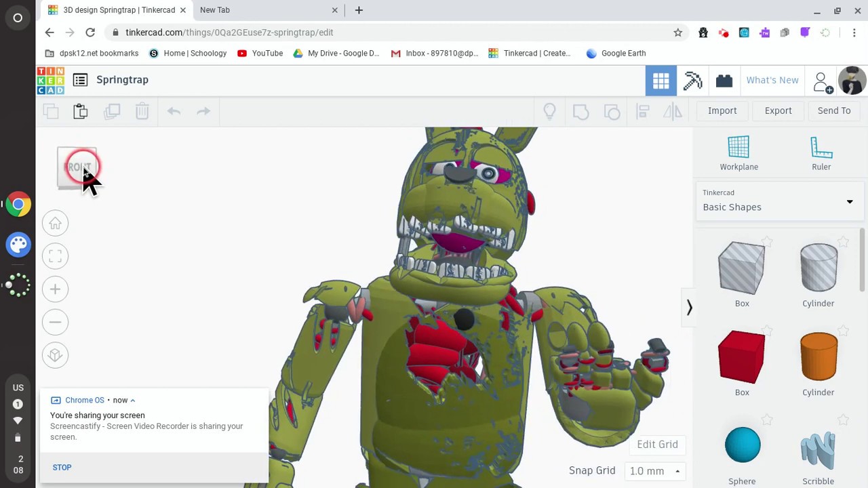868x488 pixels.
Task: Select the Workplane tool
Action: tap(739, 154)
